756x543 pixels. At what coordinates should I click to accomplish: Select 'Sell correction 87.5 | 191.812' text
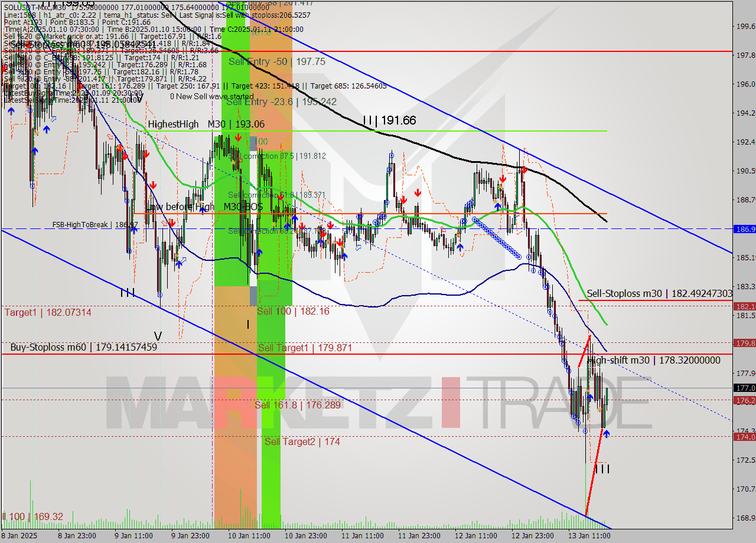[277, 156]
